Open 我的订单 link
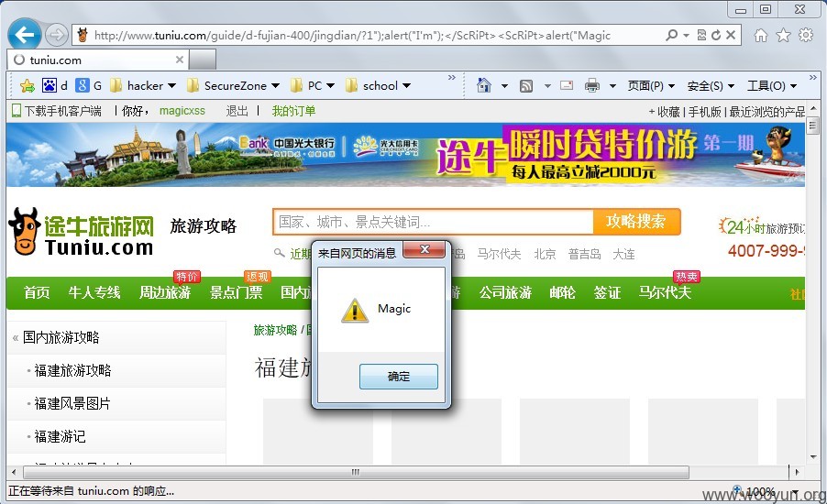 293,111
